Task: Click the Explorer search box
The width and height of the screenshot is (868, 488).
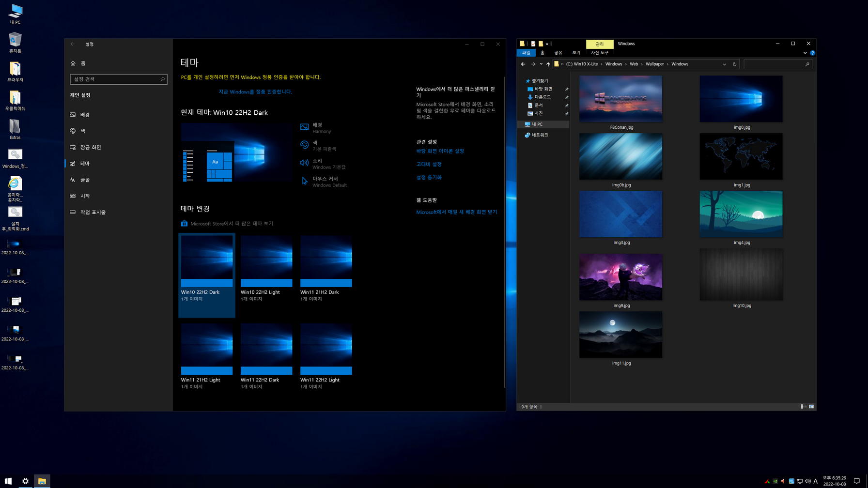Action: click(778, 64)
